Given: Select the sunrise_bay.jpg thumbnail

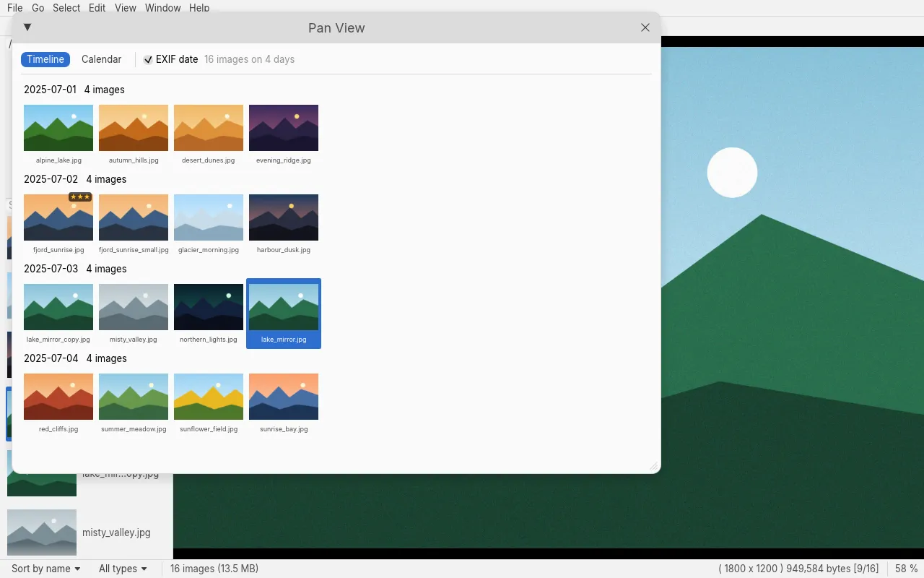Looking at the screenshot, I should 284,397.
